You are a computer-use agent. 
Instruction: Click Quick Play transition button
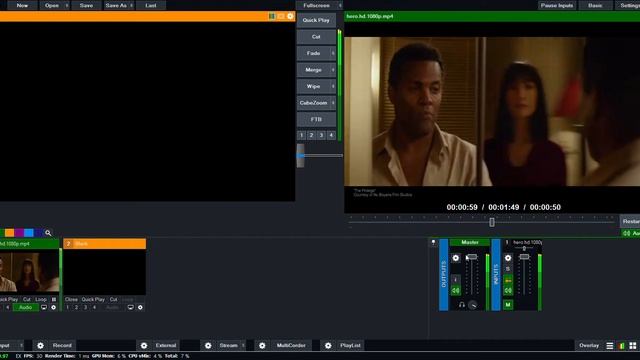(x=316, y=20)
